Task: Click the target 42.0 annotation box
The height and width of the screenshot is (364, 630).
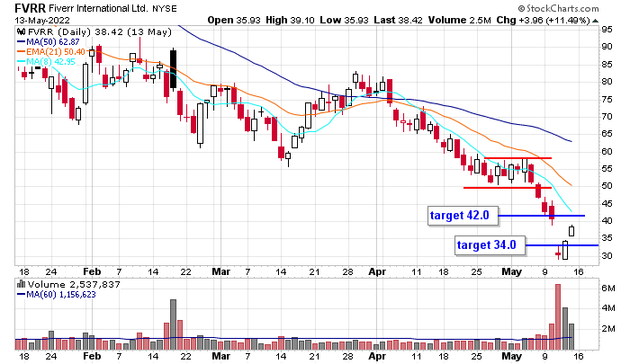Action: coord(463,216)
